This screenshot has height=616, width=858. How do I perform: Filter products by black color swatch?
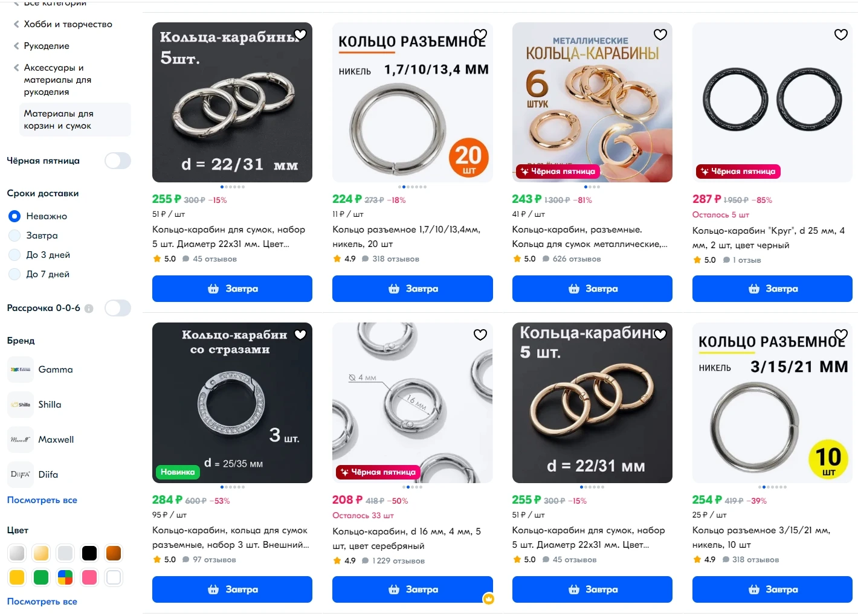(x=89, y=553)
